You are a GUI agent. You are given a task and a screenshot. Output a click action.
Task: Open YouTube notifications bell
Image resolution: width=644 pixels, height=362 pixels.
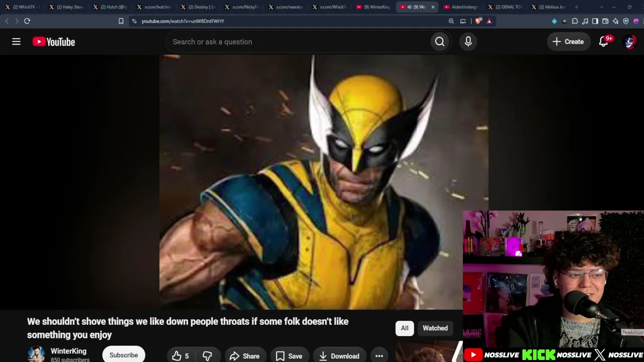(604, 42)
